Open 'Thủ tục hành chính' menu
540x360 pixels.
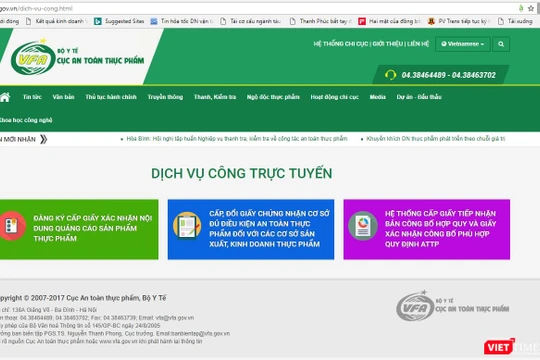(x=111, y=97)
